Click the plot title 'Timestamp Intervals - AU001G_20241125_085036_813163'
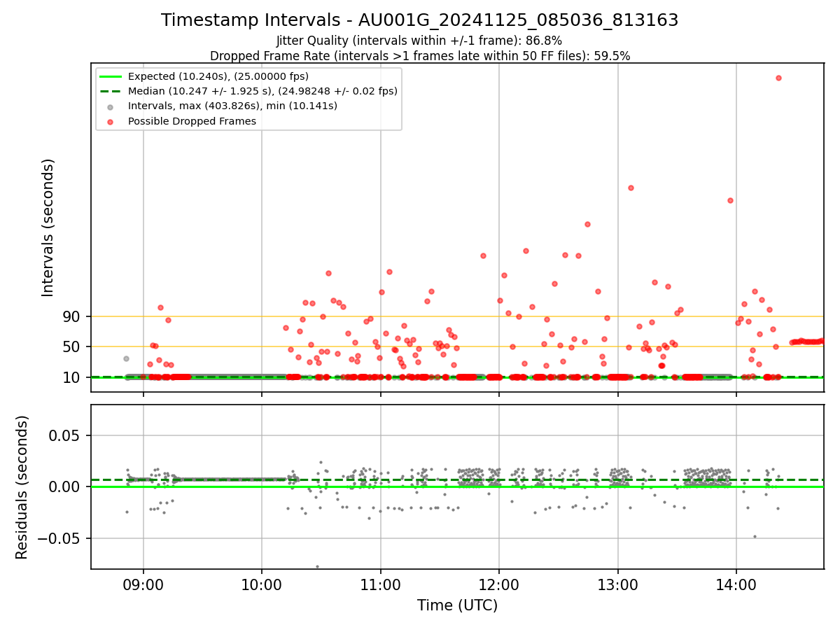 pos(420,20)
